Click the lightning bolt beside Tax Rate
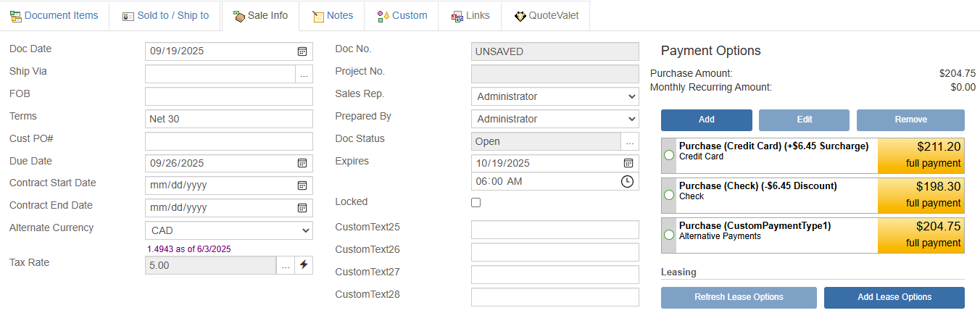Image resolution: width=980 pixels, height=313 pixels. (x=304, y=265)
